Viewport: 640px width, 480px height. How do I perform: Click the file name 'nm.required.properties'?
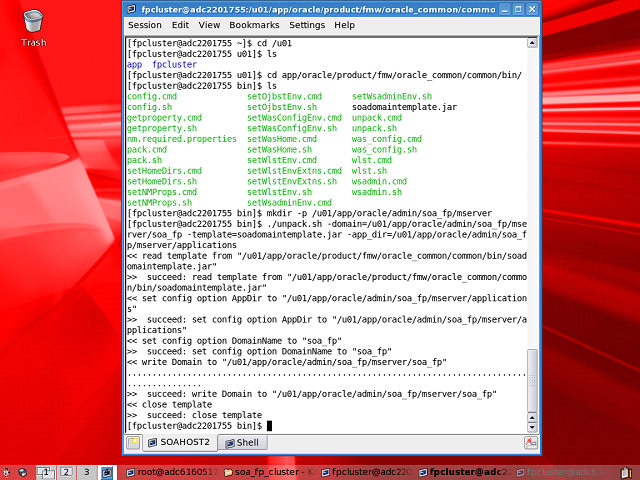pyautogui.click(x=182, y=139)
